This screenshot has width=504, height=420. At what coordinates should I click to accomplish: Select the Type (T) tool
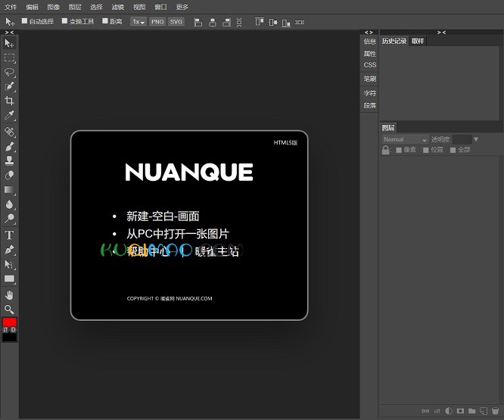click(9, 235)
